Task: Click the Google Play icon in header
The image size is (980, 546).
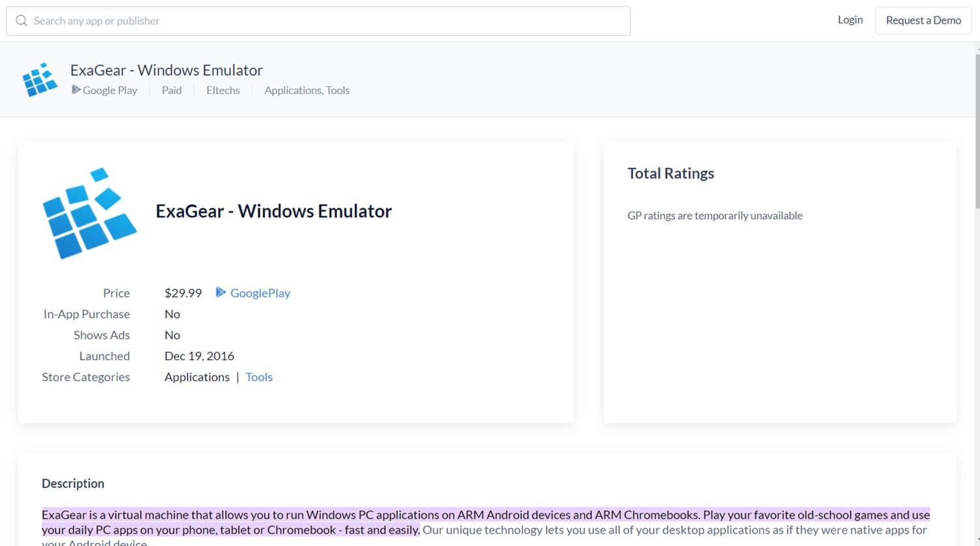Action: coord(76,90)
